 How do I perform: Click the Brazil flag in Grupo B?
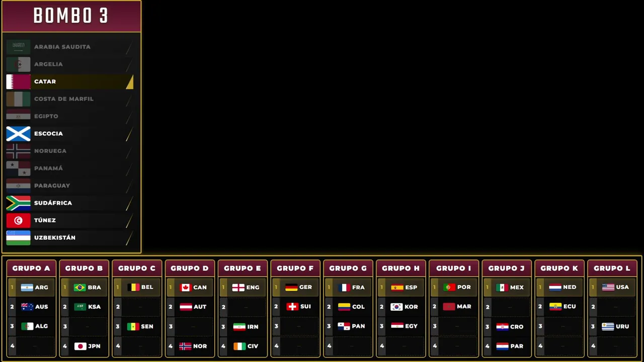(79, 288)
